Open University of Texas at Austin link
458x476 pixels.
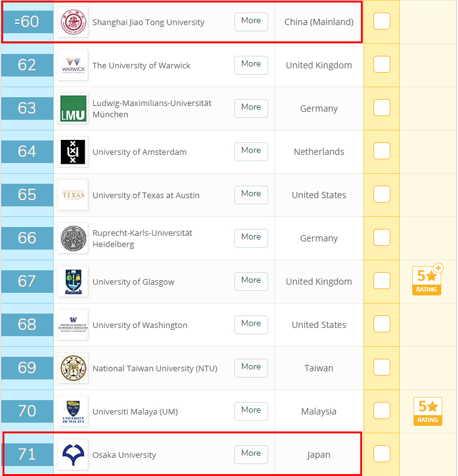(146, 195)
